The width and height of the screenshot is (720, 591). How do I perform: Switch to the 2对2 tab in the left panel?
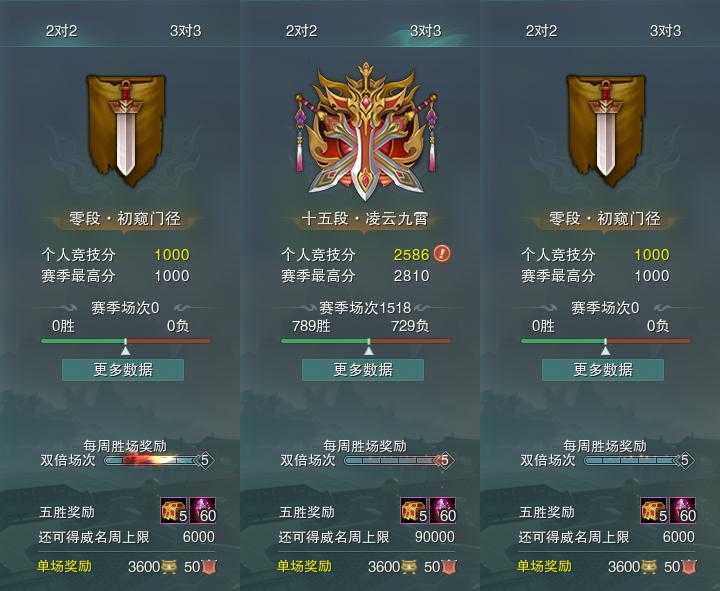pos(62,31)
